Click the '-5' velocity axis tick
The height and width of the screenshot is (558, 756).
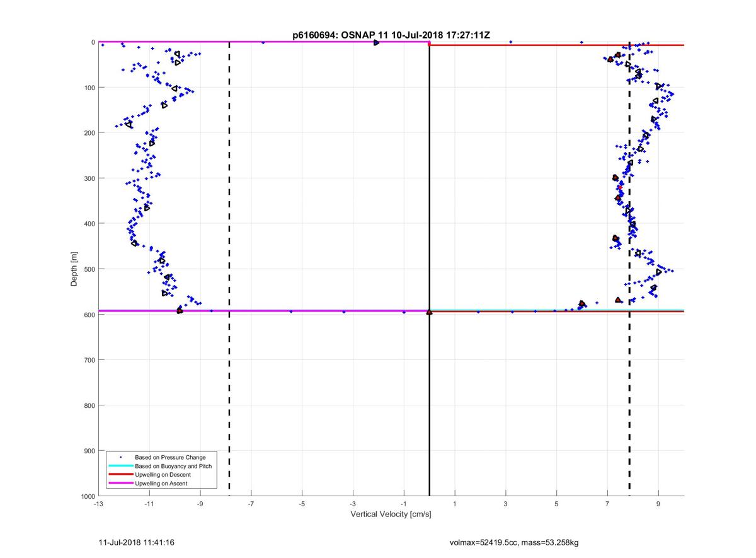pos(302,504)
